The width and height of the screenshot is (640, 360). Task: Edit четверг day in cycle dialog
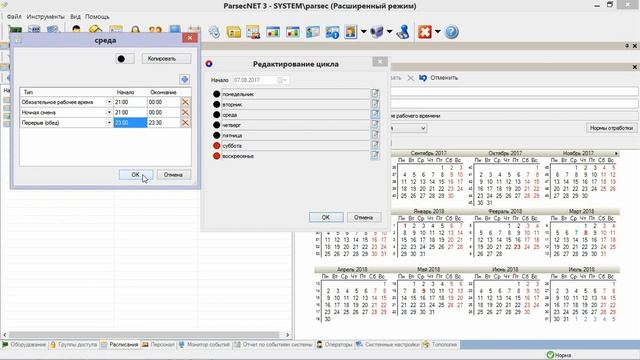tap(375, 124)
